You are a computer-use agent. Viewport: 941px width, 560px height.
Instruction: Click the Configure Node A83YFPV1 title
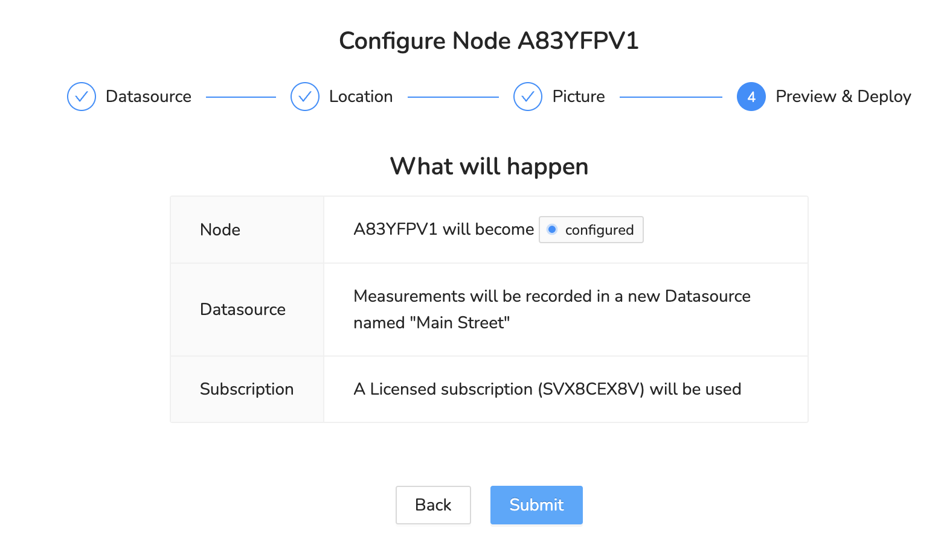tap(489, 41)
